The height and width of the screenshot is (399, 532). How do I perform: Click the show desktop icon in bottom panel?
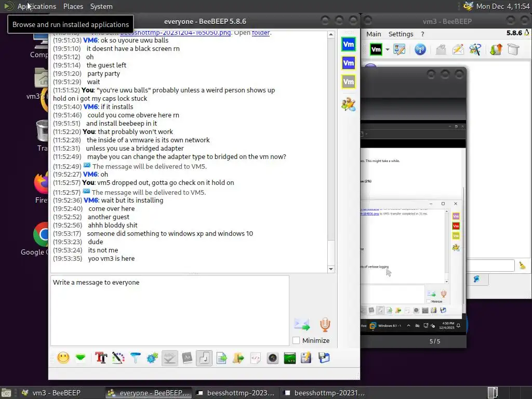pos(6,393)
